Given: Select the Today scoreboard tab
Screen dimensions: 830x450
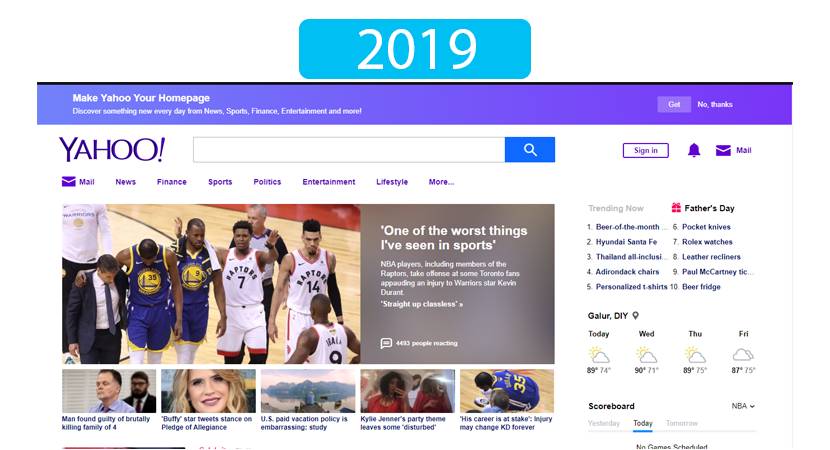Looking at the screenshot, I should pos(643,423).
